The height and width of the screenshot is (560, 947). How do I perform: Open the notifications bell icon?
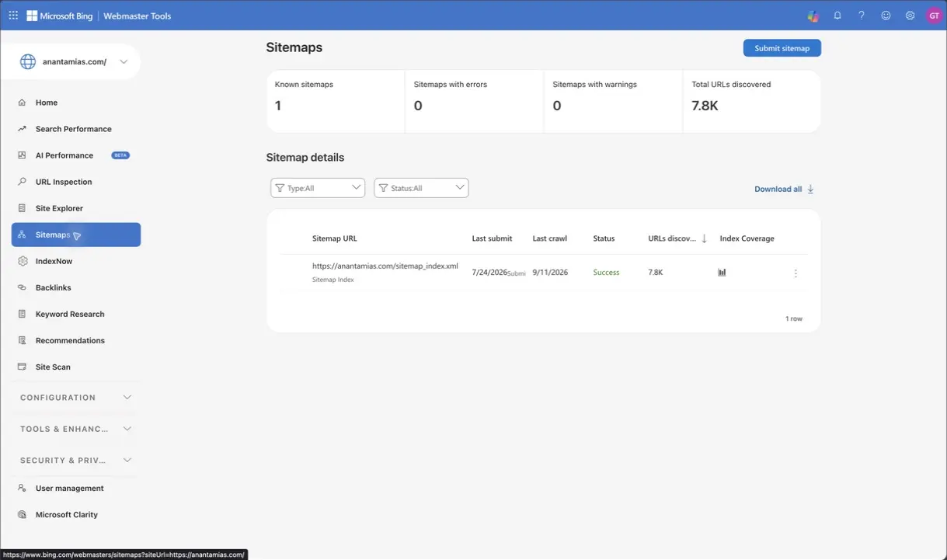coord(837,16)
